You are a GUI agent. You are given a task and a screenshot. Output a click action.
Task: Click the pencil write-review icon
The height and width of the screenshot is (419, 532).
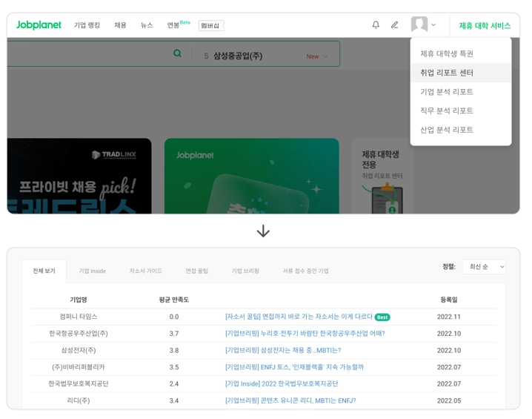click(x=394, y=24)
